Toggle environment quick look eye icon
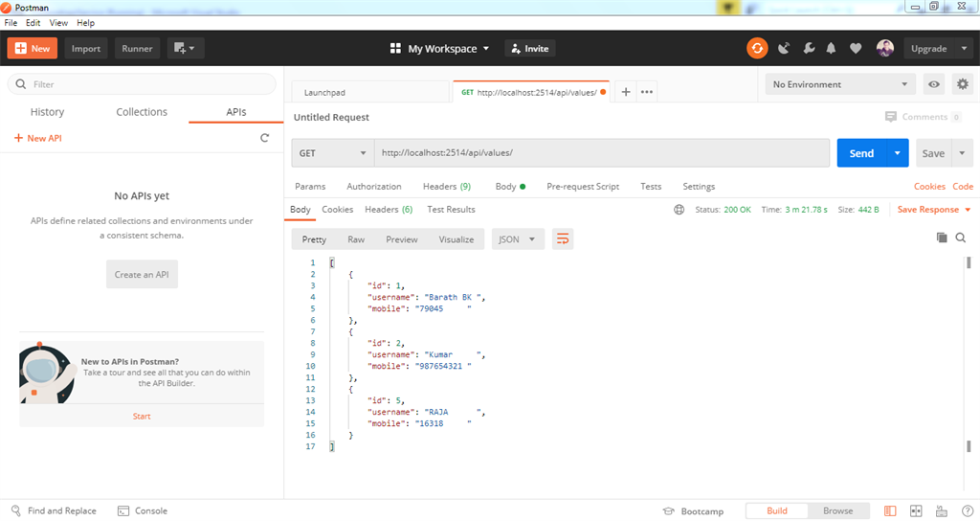 click(x=934, y=84)
